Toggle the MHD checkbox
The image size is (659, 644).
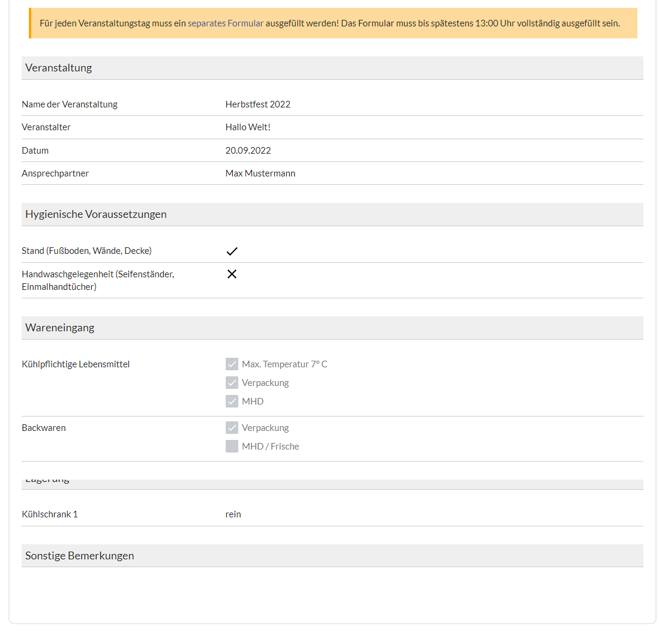[232, 401]
